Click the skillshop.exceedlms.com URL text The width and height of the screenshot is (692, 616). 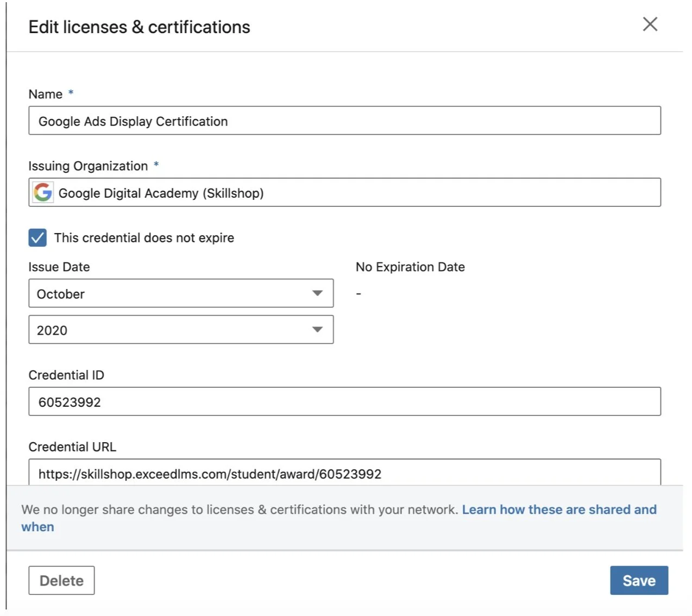210,473
